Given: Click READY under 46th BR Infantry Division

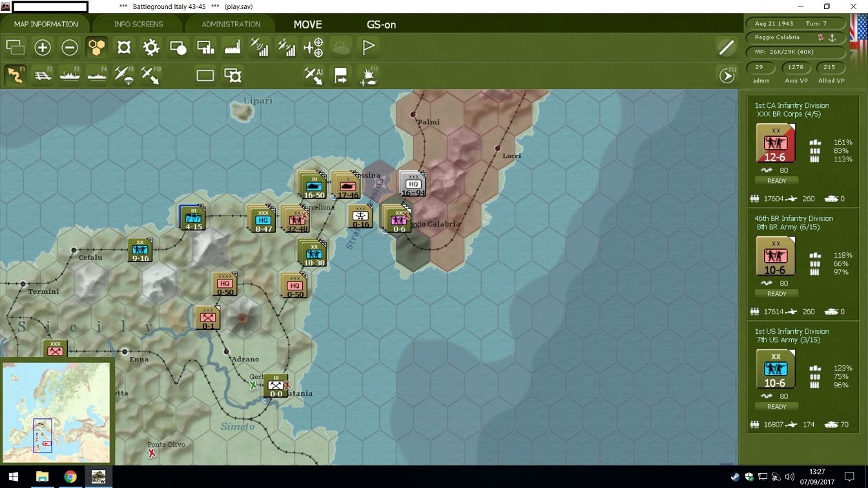Looking at the screenshot, I should tap(777, 294).
